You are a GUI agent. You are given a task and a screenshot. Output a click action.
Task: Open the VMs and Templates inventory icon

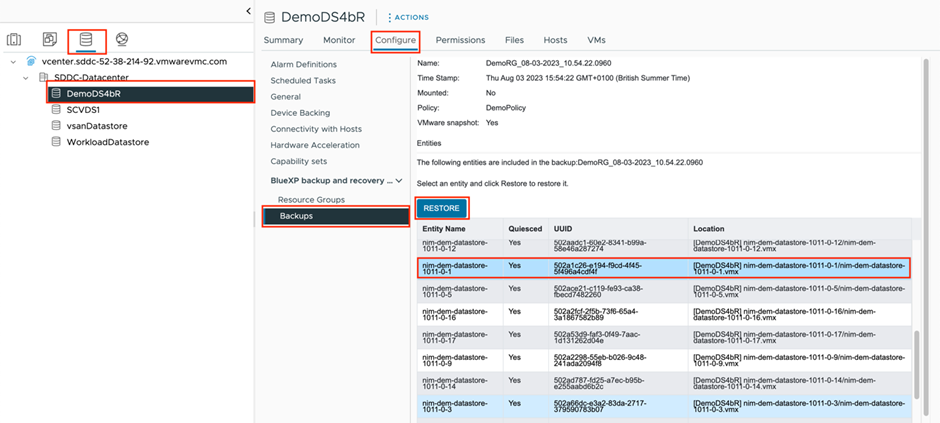(x=49, y=40)
